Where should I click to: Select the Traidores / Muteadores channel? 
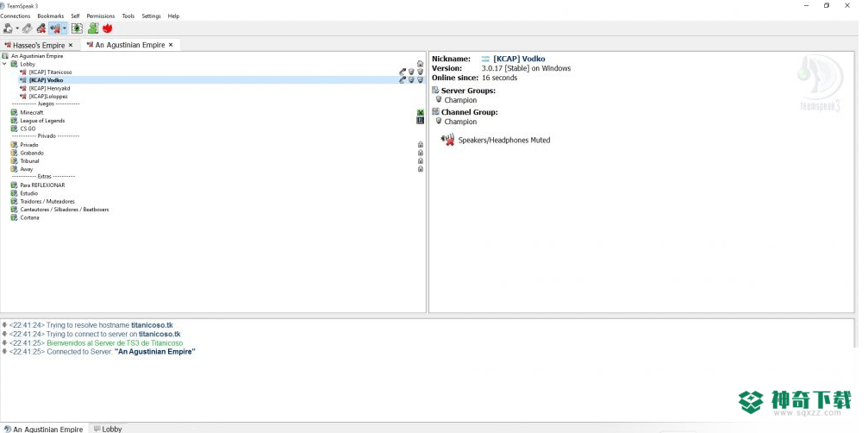pyautogui.click(x=47, y=202)
